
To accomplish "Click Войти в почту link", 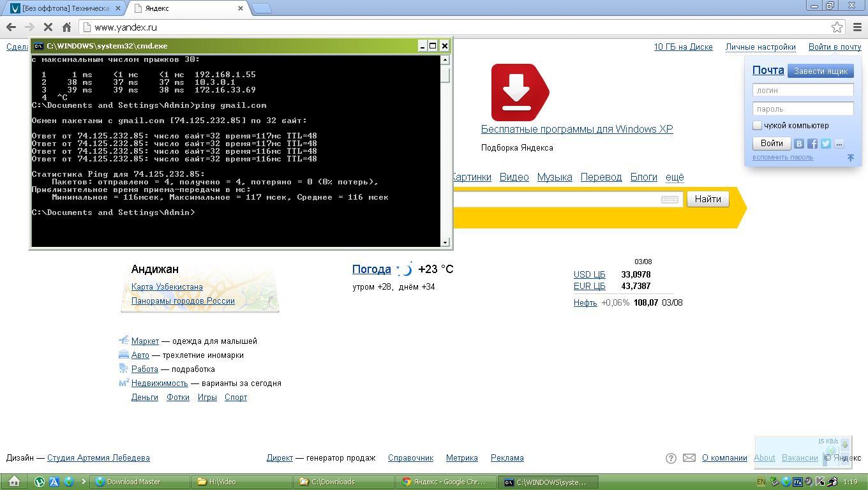I will [x=834, y=47].
